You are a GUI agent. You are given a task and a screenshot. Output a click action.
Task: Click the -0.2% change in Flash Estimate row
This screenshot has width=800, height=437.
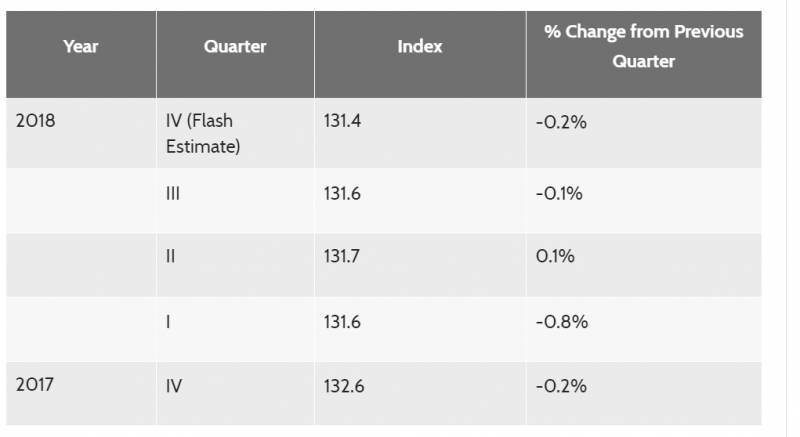point(560,121)
